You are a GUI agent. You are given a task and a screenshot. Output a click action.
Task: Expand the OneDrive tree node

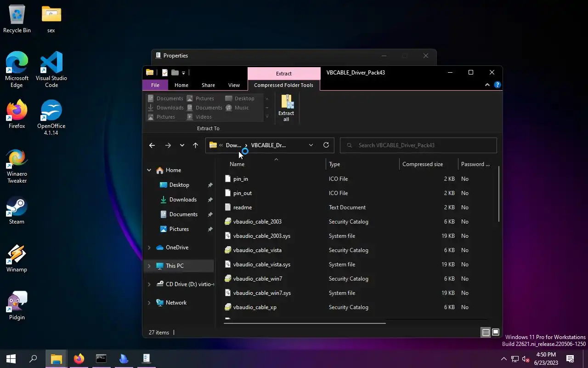tap(149, 247)
